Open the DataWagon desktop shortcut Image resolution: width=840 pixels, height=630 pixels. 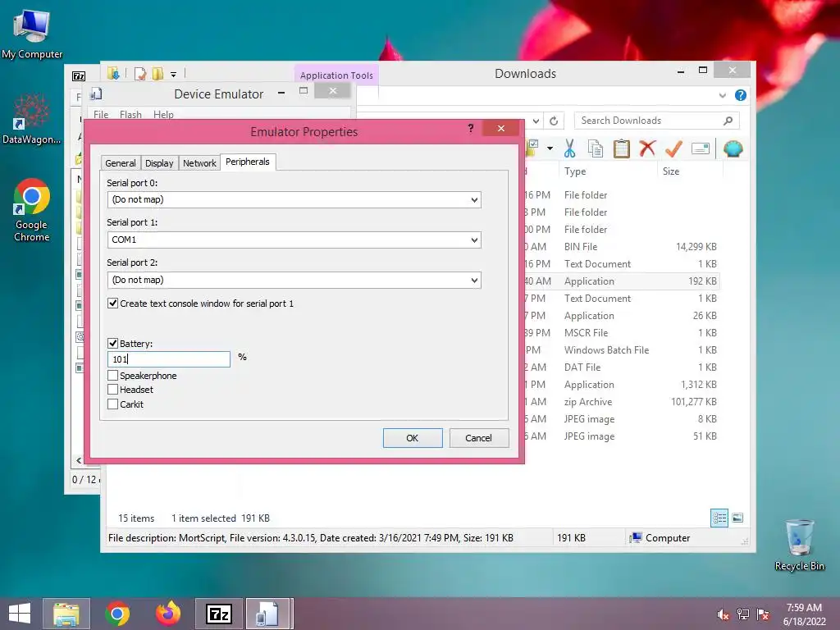[x=32, y=119]
